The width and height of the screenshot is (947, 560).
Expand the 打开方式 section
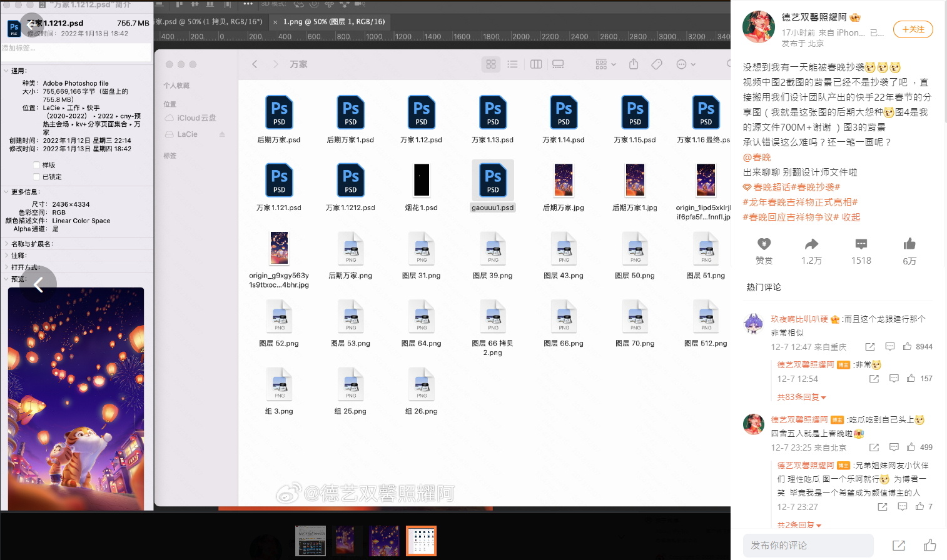[6, 267]
